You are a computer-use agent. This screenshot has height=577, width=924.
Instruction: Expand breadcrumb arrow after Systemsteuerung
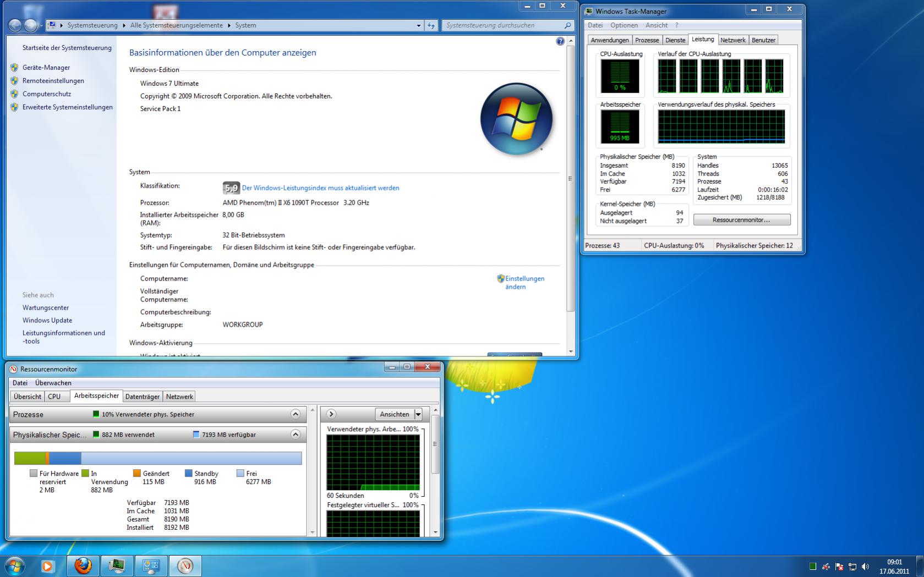point(124,25)
